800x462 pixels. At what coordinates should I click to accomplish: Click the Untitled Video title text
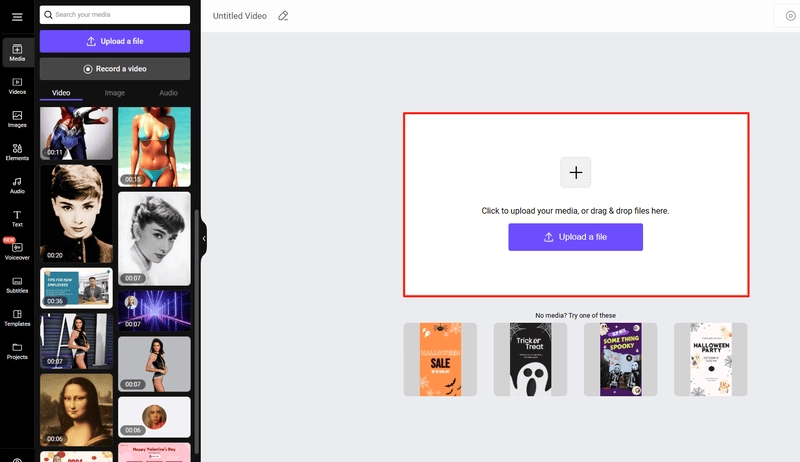click(x=240, y=16)
